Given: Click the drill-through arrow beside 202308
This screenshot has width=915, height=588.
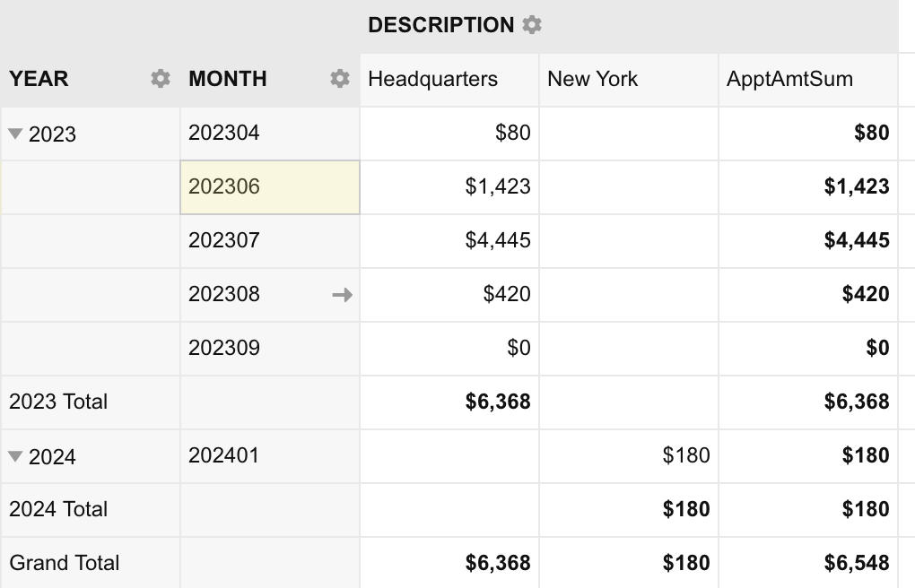Looking at the screenshot, I should 342,294.
